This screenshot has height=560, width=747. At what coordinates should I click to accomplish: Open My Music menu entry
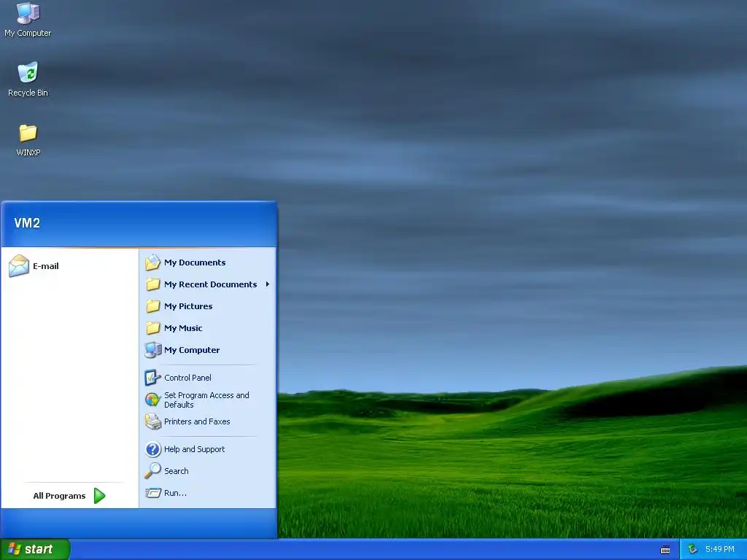point(209,328)
